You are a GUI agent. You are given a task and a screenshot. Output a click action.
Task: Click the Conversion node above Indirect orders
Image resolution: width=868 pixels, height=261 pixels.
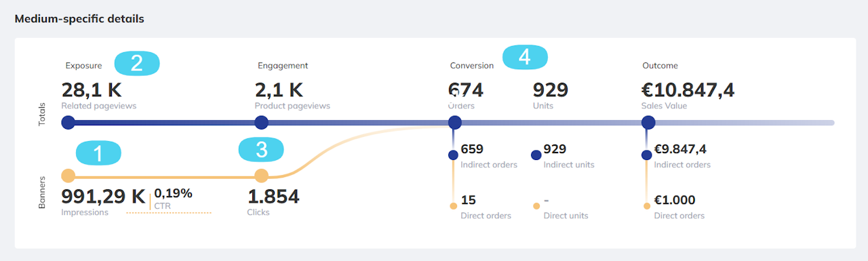point(455,123)
